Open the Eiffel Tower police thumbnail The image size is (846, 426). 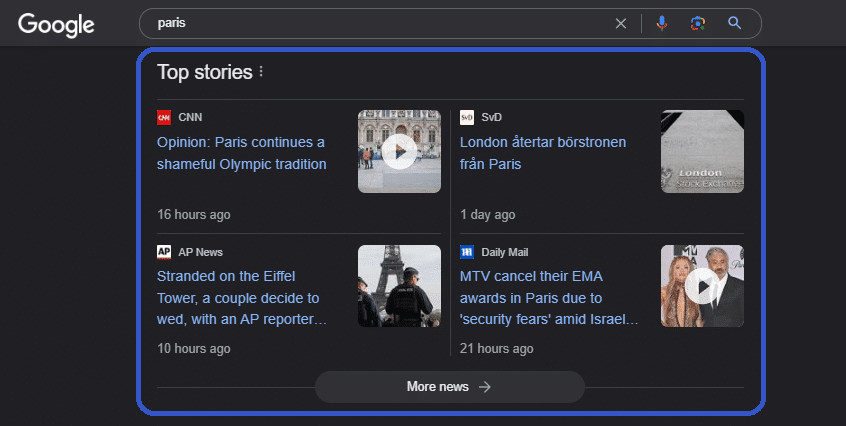[399, 287]
